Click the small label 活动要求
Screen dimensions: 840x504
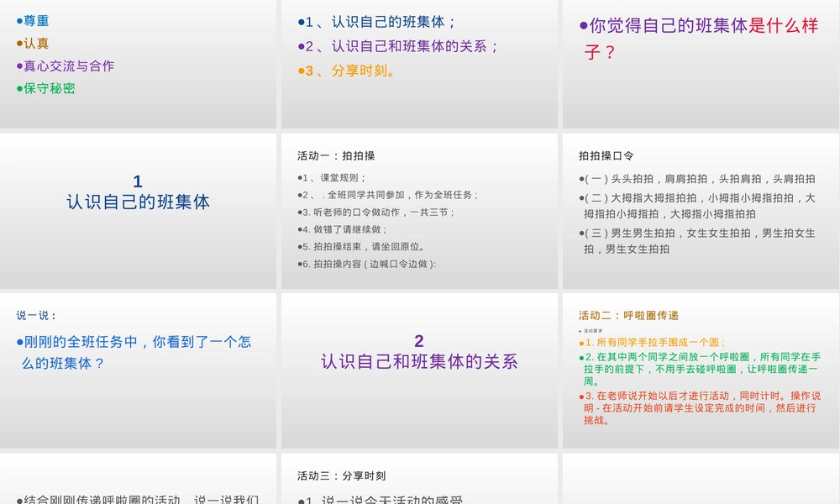click(x=592, y=331)
